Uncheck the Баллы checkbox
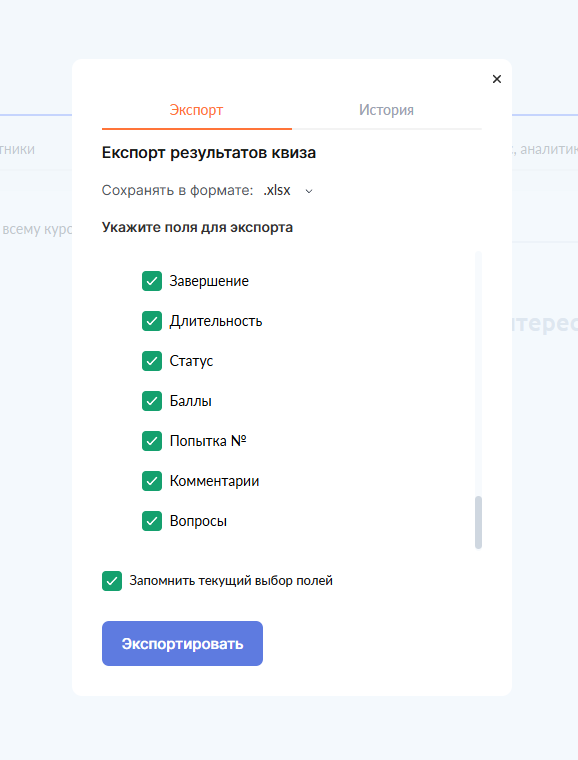The width and height of the screenshot is (578, 760). point(152,401)
